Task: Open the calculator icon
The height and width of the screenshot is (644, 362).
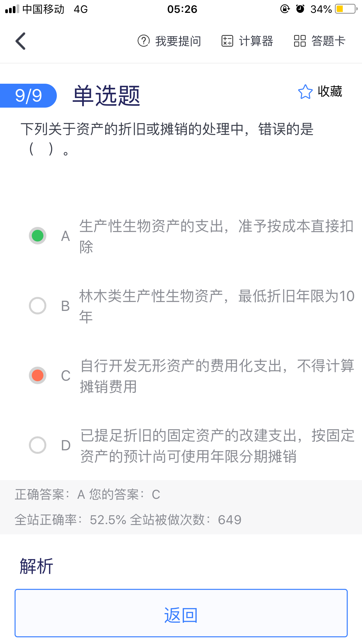Action: pyautogui.click(x=227, y=41)
